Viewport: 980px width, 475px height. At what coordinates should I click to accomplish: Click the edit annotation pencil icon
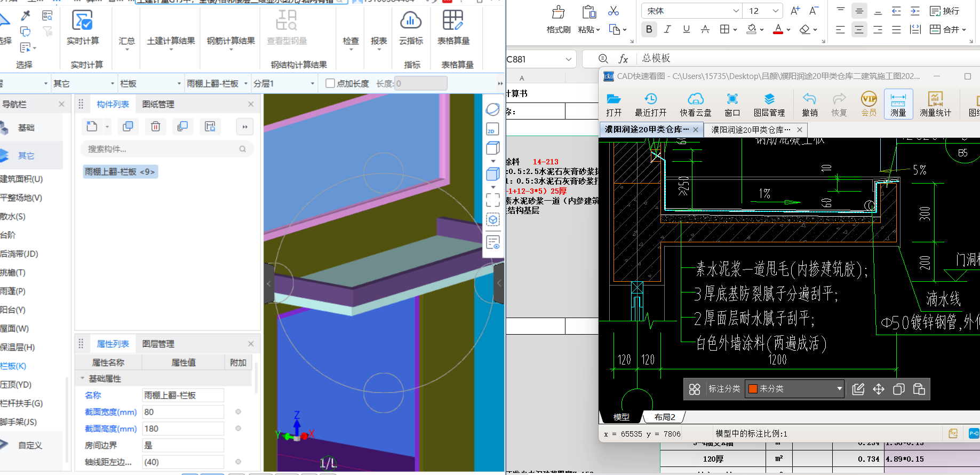(858, 389)
